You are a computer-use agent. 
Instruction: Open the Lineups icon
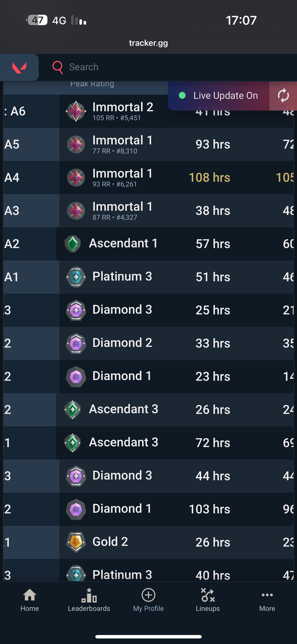tap(208, 595)
